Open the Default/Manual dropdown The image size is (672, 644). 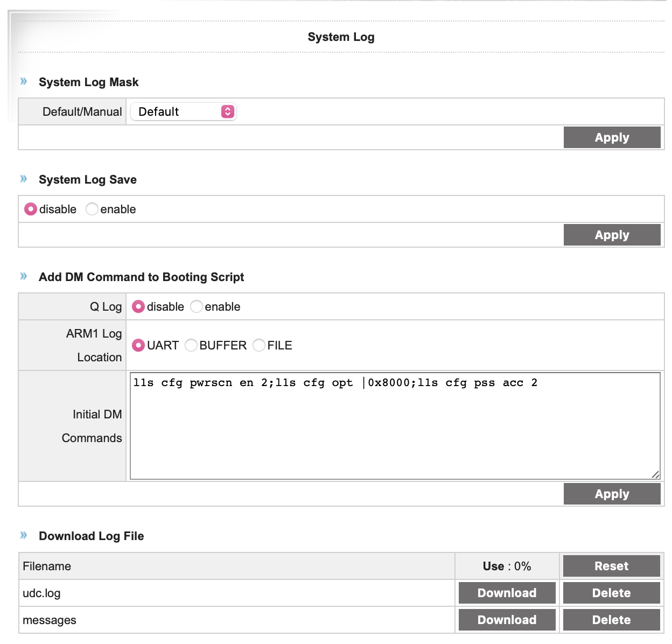coord(183,111)
